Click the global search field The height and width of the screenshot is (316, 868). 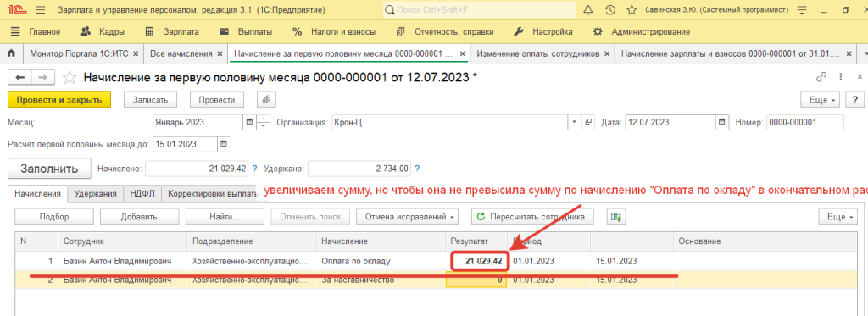pyautogui.click(x=479, y=10)
